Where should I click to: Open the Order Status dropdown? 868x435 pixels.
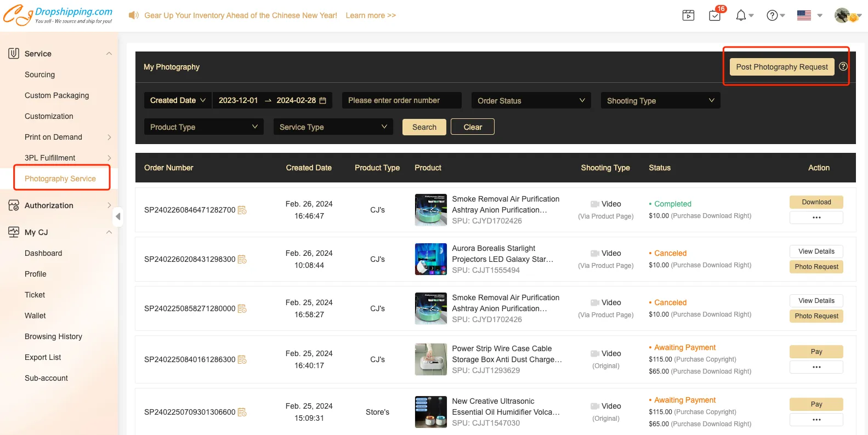coord(530,101)
